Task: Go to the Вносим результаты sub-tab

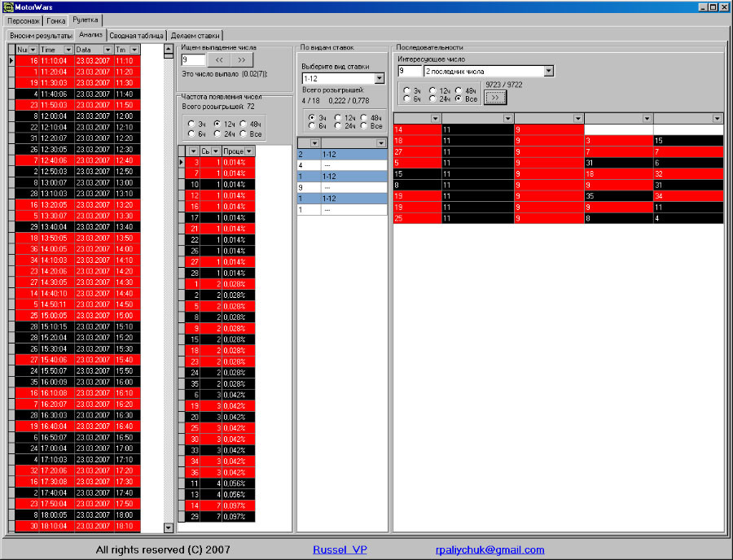Action: point(42,36)
